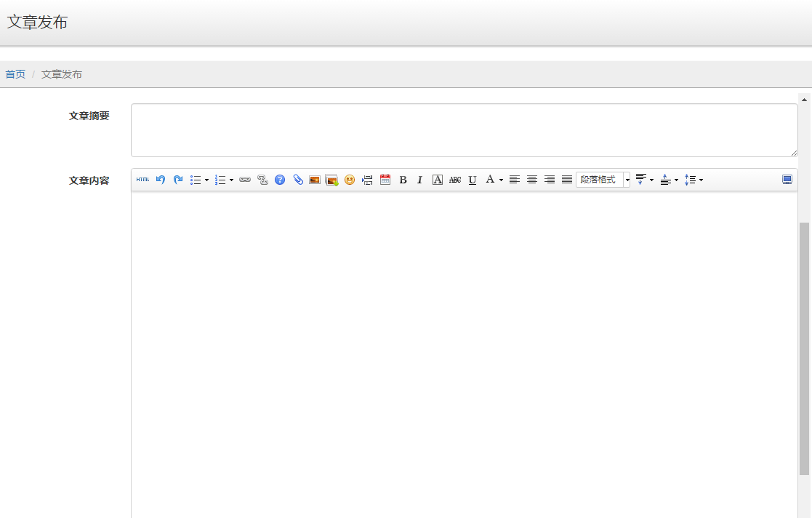Insert a single image with picture icon
Viewport: 812px width, 518px height.
click(314, 180)
